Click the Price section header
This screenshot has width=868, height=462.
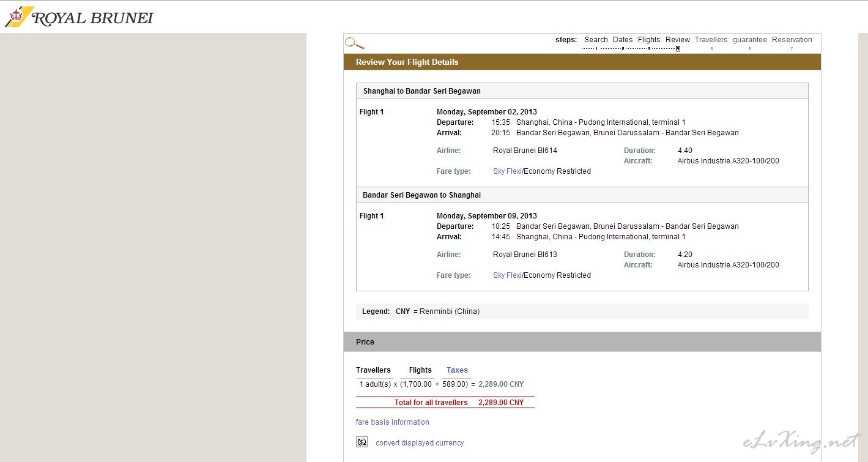point(582,342)
